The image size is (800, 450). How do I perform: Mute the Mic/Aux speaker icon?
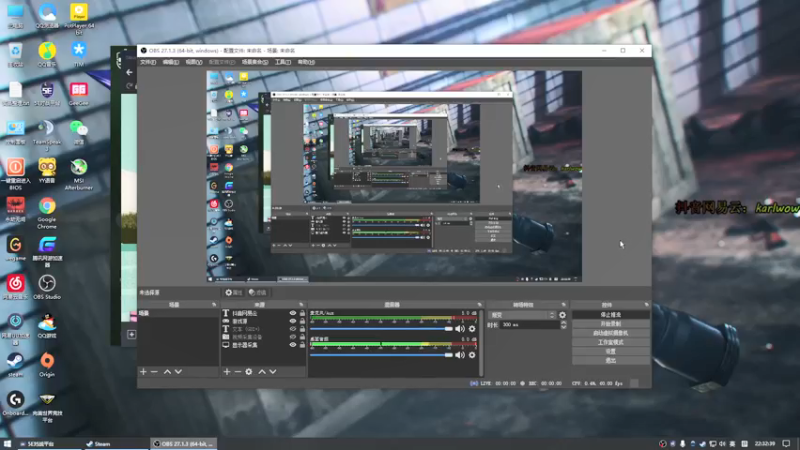coord(460,329)
